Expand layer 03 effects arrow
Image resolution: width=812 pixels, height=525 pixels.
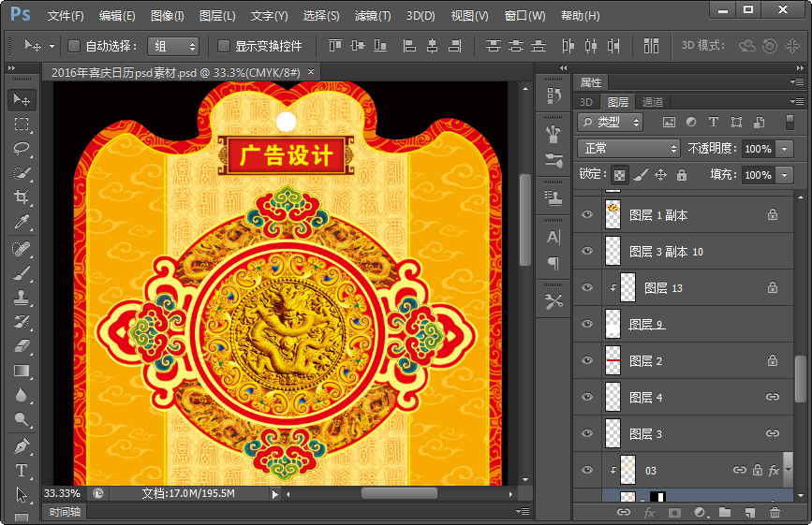788,470
